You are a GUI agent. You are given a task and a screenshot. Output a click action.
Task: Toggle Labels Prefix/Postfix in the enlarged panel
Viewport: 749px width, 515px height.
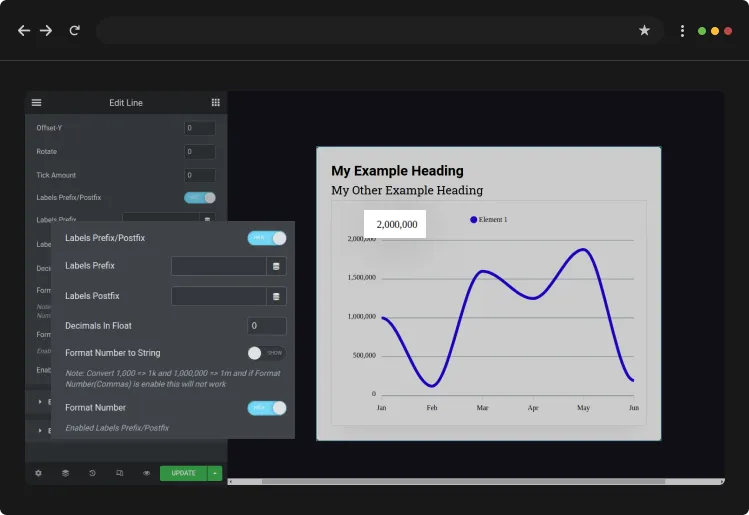[x=267, y=238]
